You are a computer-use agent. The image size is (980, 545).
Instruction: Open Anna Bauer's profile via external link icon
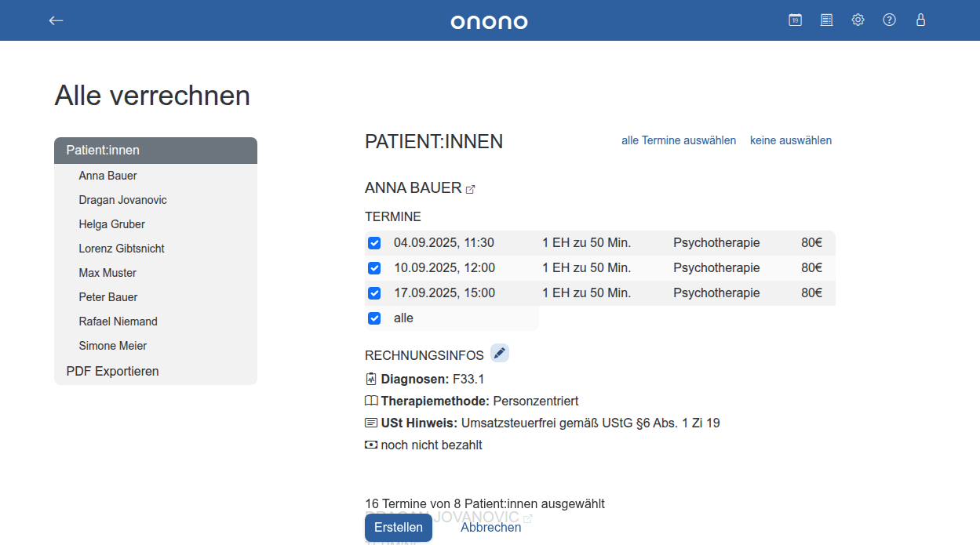[471, 188]
